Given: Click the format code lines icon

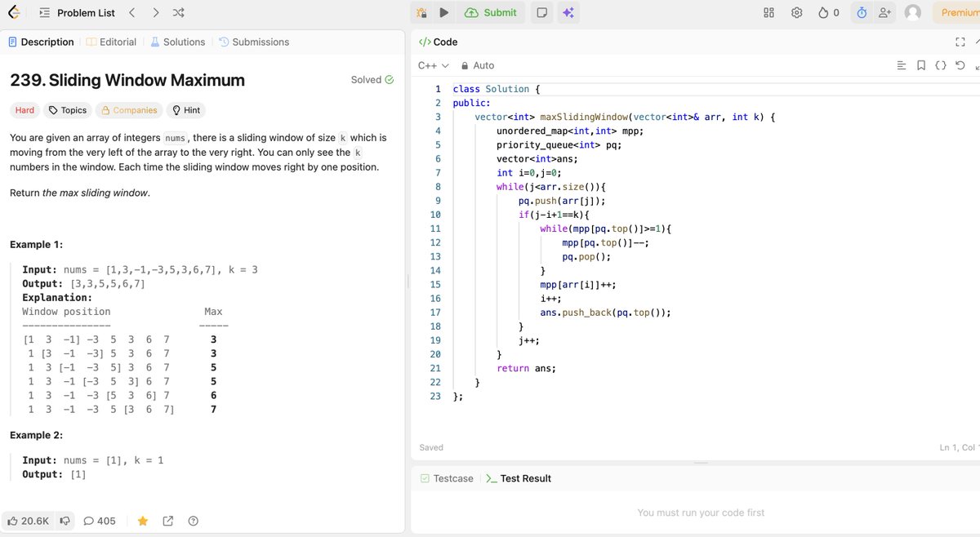Looking at the screenshot, I should (902, 65).
